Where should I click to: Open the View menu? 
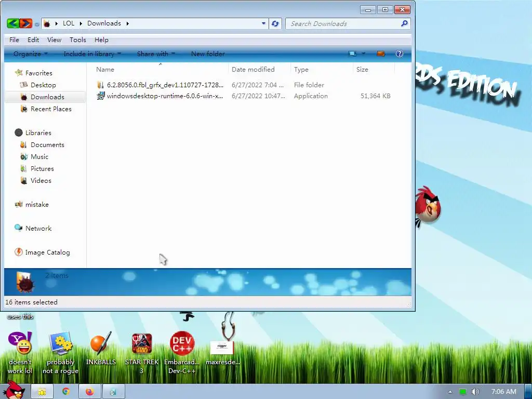[x=54, y=39]
